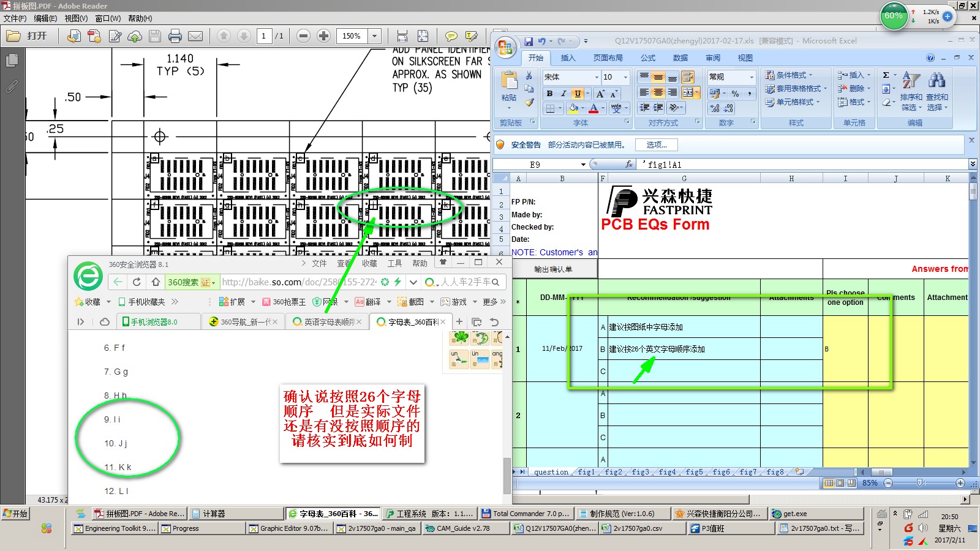Click the fit-page icon in Adobe Reader
The image size is (980, 551).
pyautogui.click(x=423, y=36)
